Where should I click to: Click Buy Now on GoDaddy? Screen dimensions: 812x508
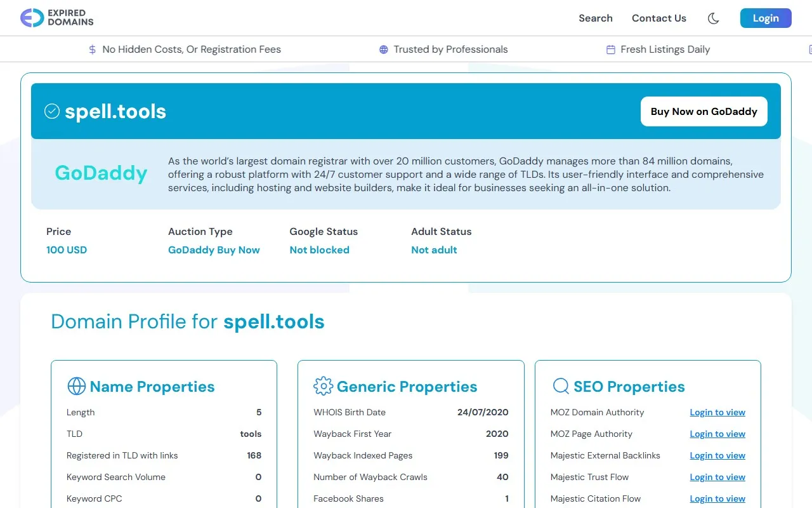tap(704, 111)
